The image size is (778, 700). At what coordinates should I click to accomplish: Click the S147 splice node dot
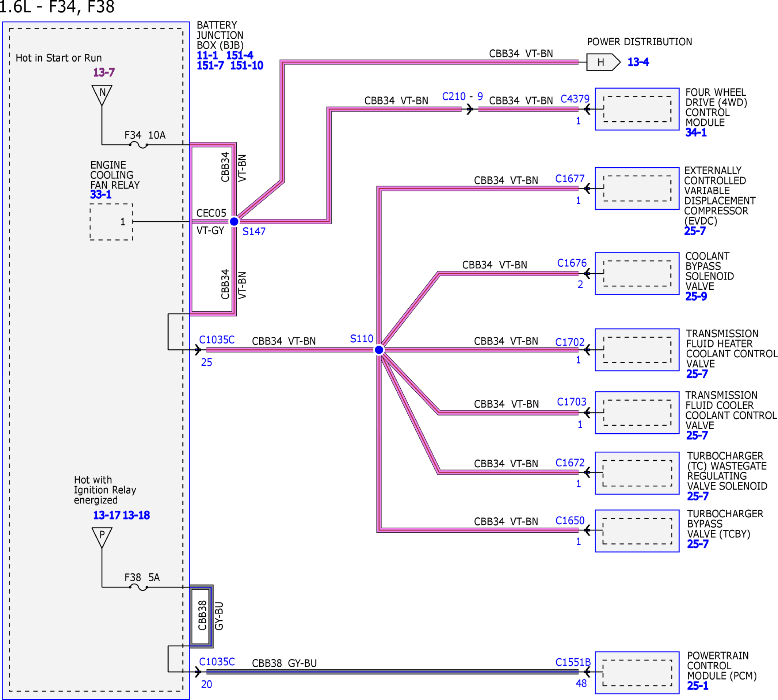[x=234, y=221]
